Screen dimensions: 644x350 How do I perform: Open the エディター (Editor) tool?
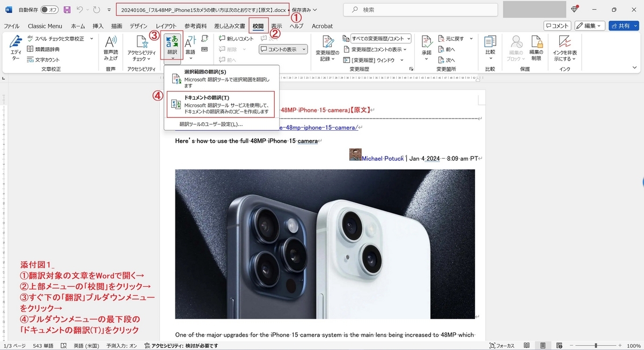point(16,48)
